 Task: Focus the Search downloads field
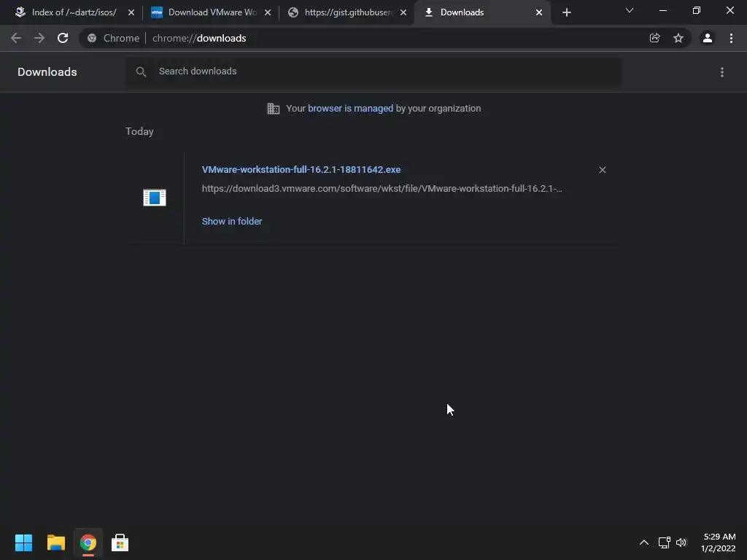tap(373, 71)
